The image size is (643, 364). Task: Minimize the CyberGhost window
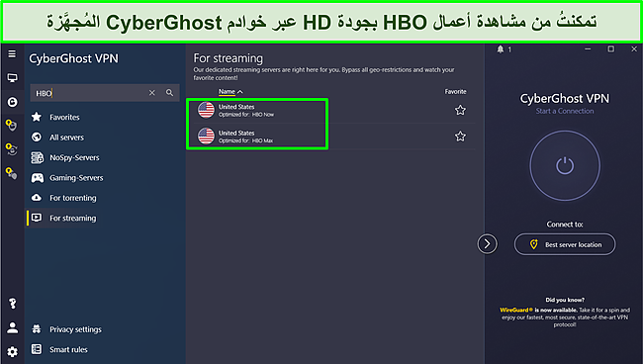click(588, 49)
